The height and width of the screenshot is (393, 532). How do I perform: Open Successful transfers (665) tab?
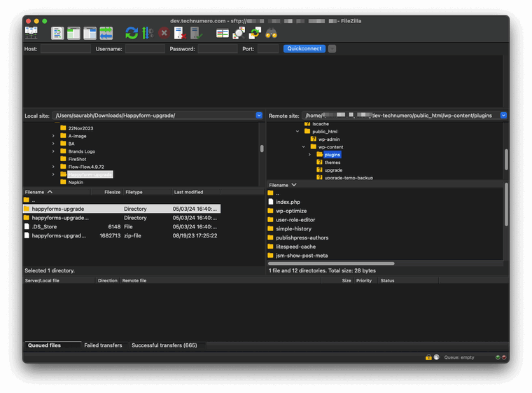coord(164,345)
